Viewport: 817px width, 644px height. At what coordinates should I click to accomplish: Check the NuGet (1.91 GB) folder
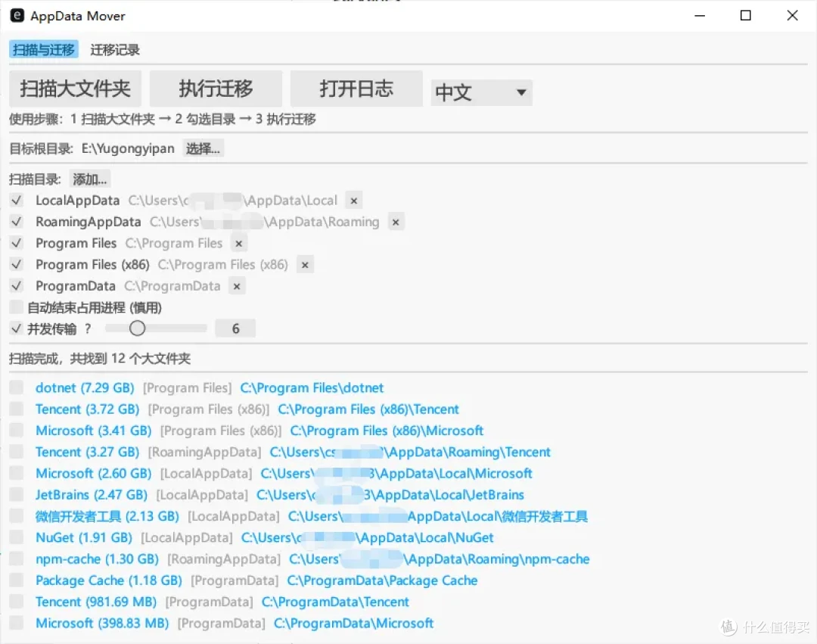pyautogui.click(x=17, y=537)
